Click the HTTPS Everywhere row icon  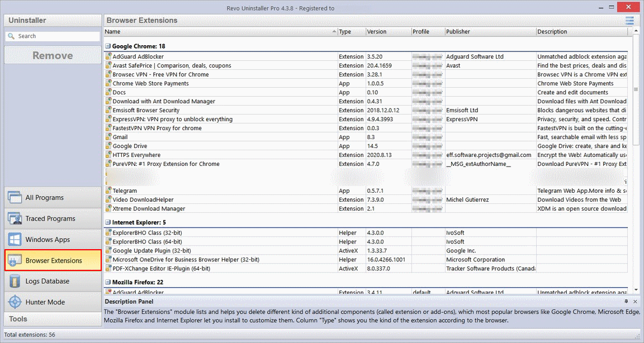coord(108,155)
